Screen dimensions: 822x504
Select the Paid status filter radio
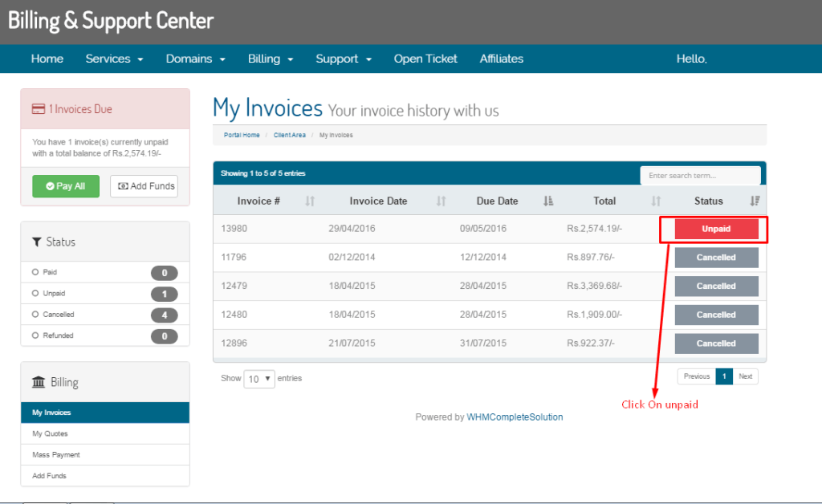click(35, 273)
